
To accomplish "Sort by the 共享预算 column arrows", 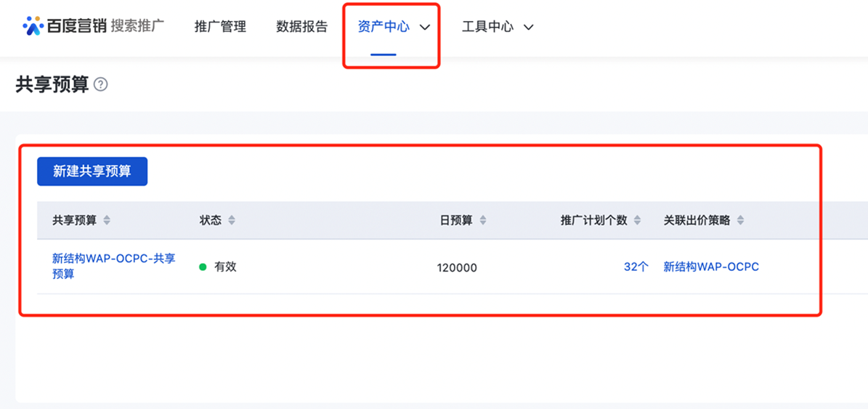I will coord(106,220).
